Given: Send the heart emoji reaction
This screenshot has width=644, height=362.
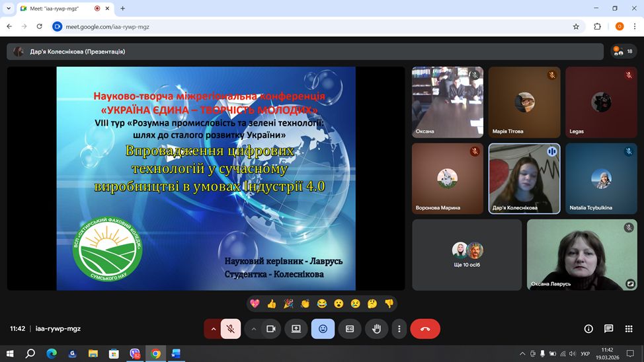Looking at the screenshot, I should pos(255,304).
